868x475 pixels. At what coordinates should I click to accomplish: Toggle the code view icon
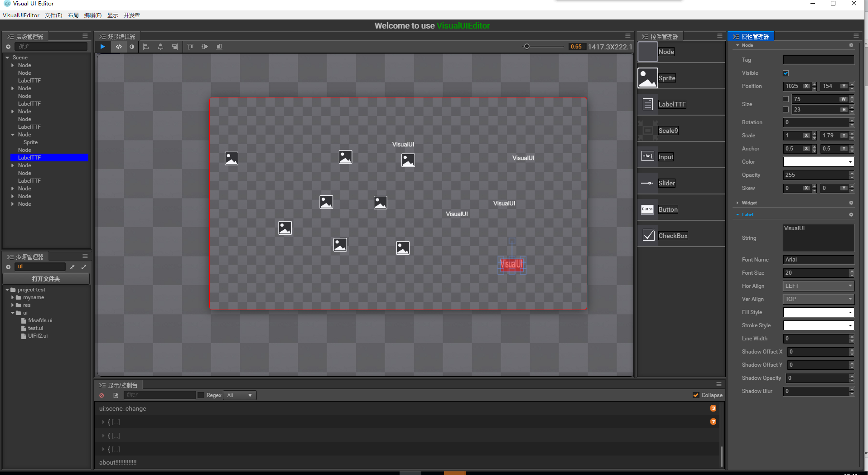pos(119,47)
